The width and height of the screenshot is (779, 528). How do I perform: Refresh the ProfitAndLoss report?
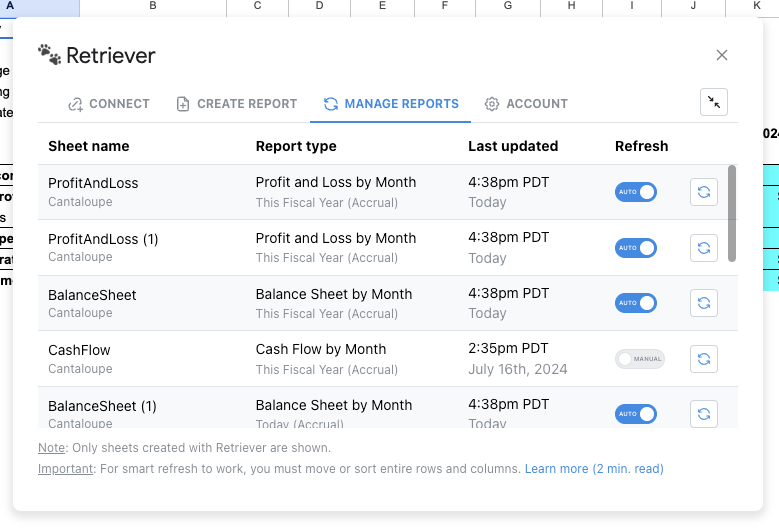(x=704, y=192)
